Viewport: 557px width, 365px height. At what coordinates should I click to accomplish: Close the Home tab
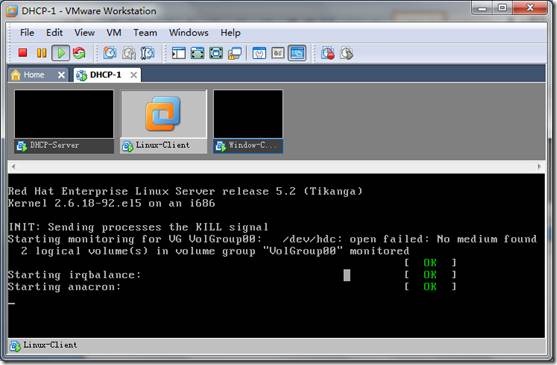coord(61,75)
